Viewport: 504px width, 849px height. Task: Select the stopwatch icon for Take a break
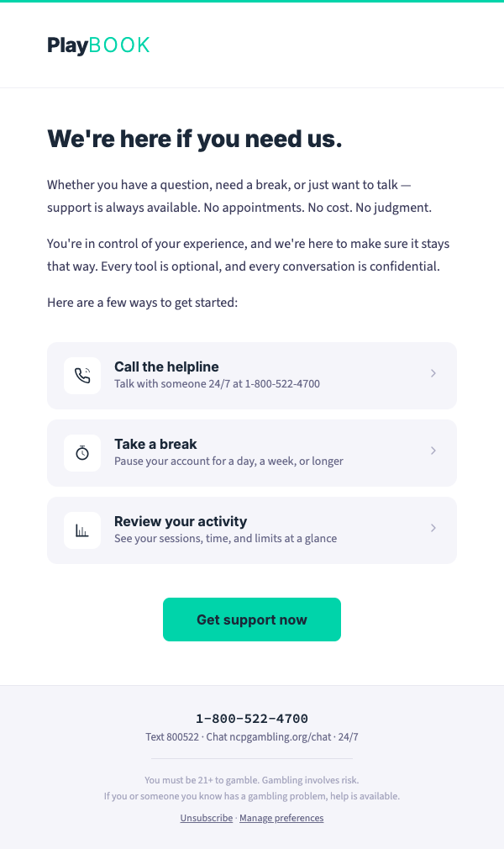(x=81, y=452)
